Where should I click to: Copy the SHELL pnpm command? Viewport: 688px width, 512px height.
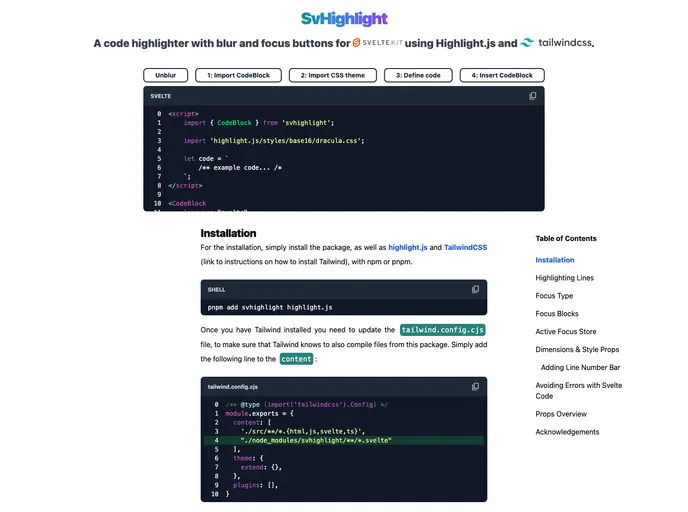pos(475,289)
